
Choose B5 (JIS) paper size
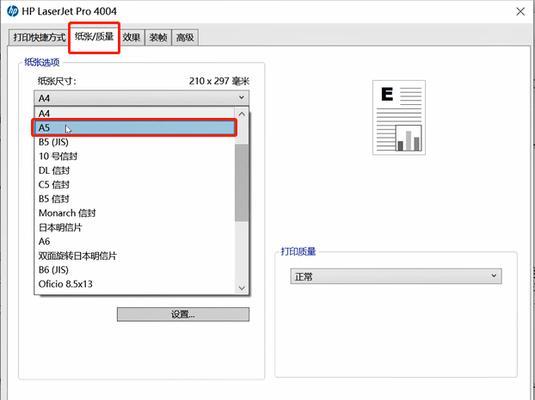[135, 142]
